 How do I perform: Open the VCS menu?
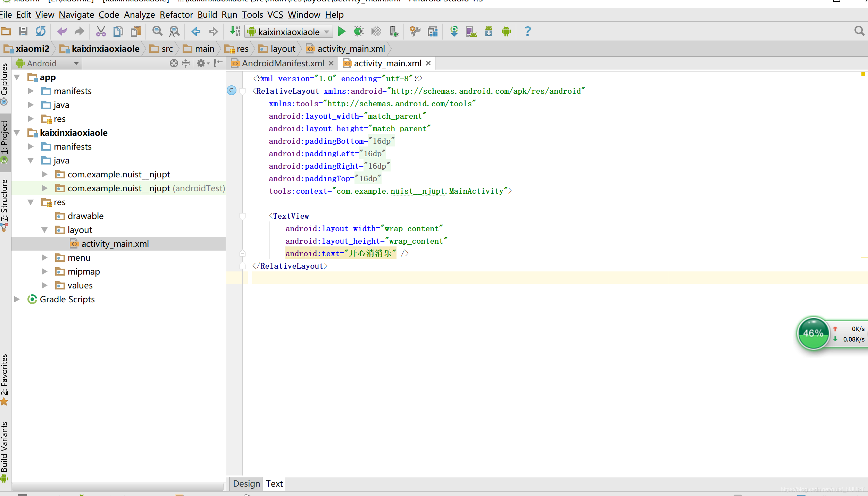pos(275,15)
